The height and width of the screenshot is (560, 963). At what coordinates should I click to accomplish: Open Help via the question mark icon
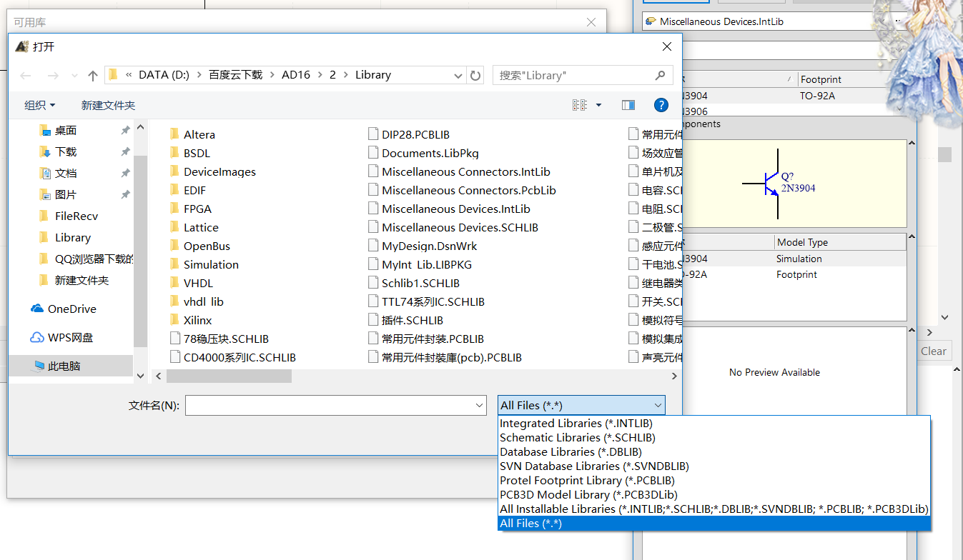(661, 104)
